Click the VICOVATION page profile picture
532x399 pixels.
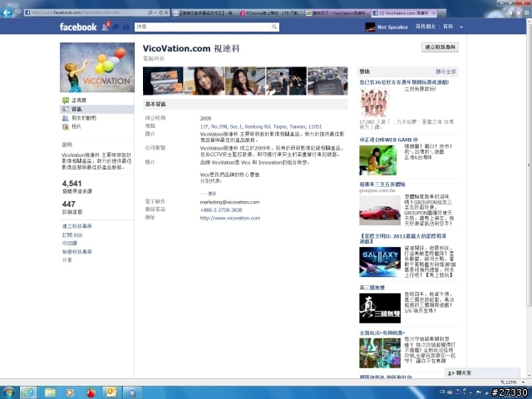tap(97, 67)
